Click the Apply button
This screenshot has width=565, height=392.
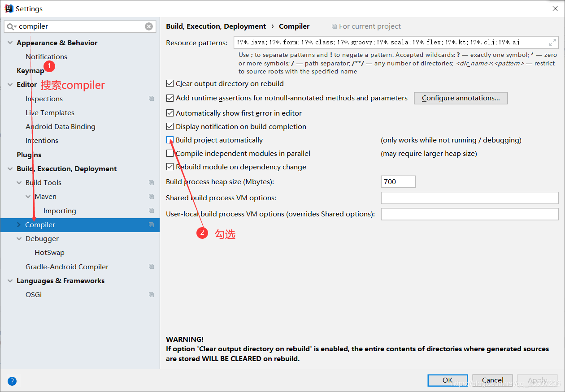coord(537,380)
